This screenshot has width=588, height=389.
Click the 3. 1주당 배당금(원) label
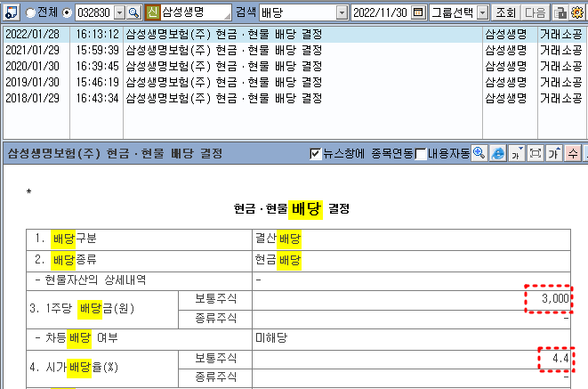click(82, 309)
